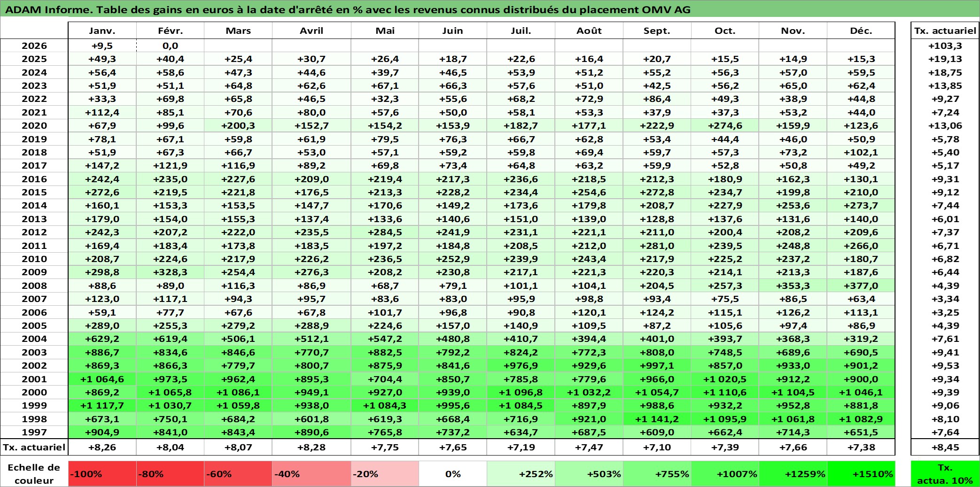The width and height of the screenshot is (980, 487).
Task: Click the +1 110,6 cell in 2000
Action: pos(725,392)
